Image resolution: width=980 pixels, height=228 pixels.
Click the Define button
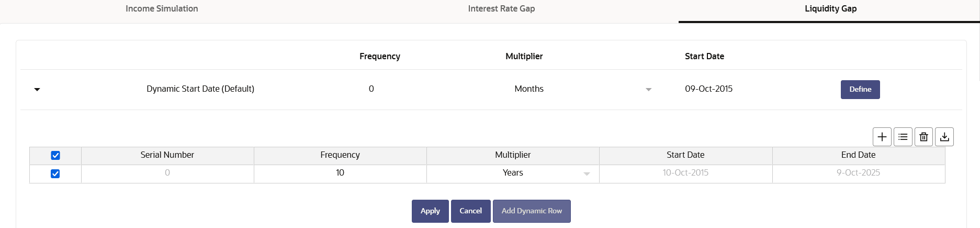860,90
